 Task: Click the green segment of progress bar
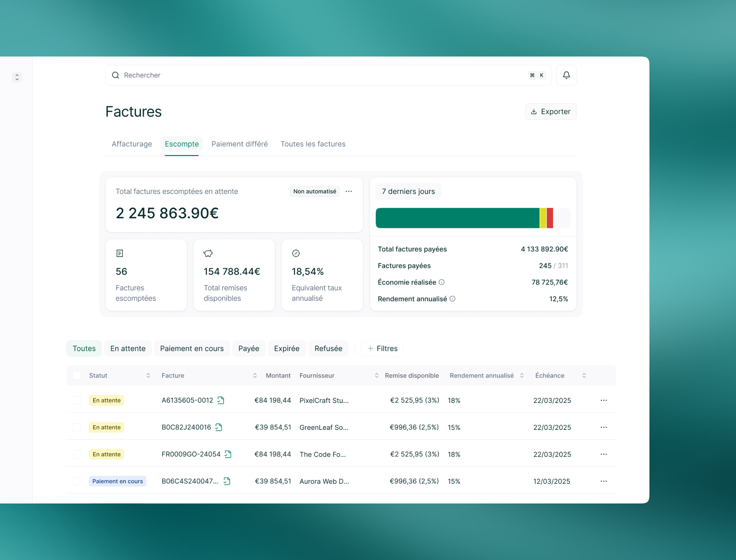coord(457,218)
